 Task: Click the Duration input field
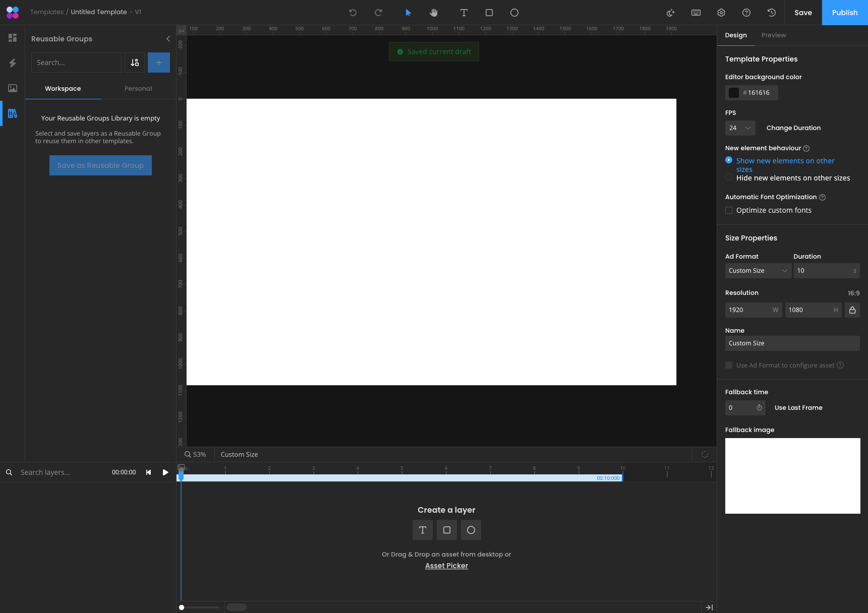(827, 271)
